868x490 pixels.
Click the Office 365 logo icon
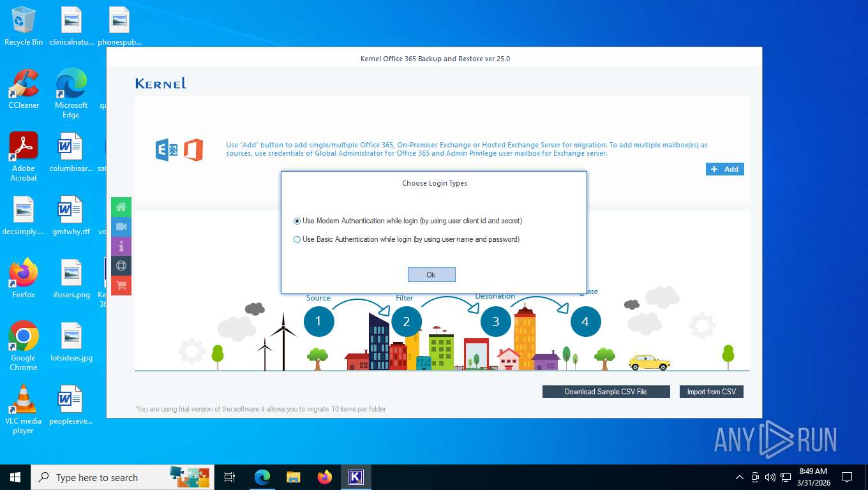pyautogui.click(x=193, y=150)
